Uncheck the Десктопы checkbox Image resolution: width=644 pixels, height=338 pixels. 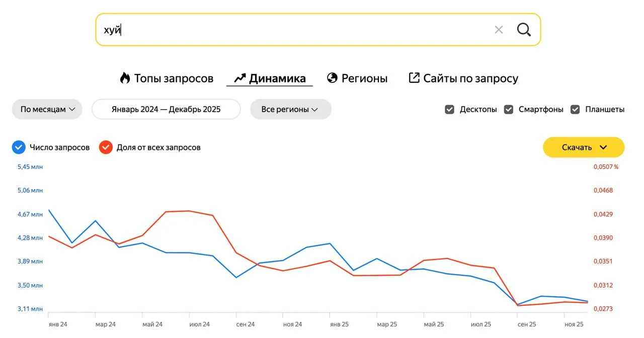(x=450, y=109)
